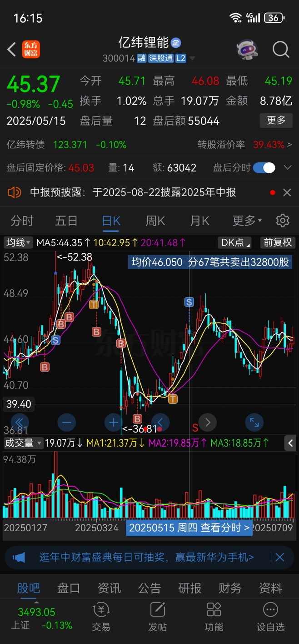Move crosshair right one day
Image resolution: width=299 pixels, height=644 pixels.
pos(208,423)
